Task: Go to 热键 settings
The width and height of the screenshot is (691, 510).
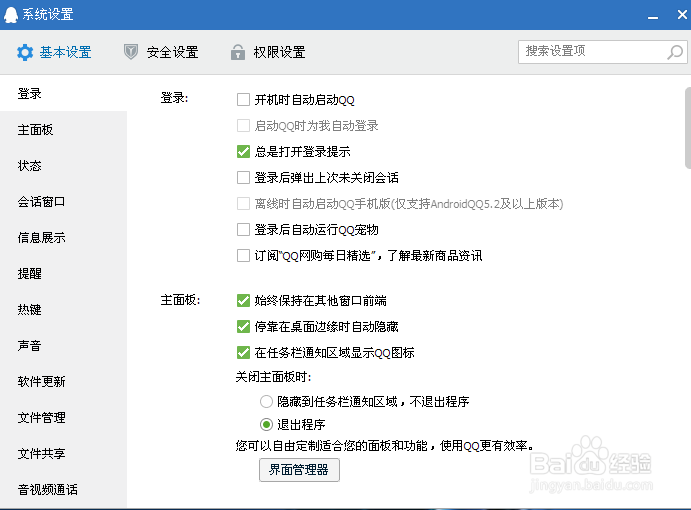Action: (63, 309)
